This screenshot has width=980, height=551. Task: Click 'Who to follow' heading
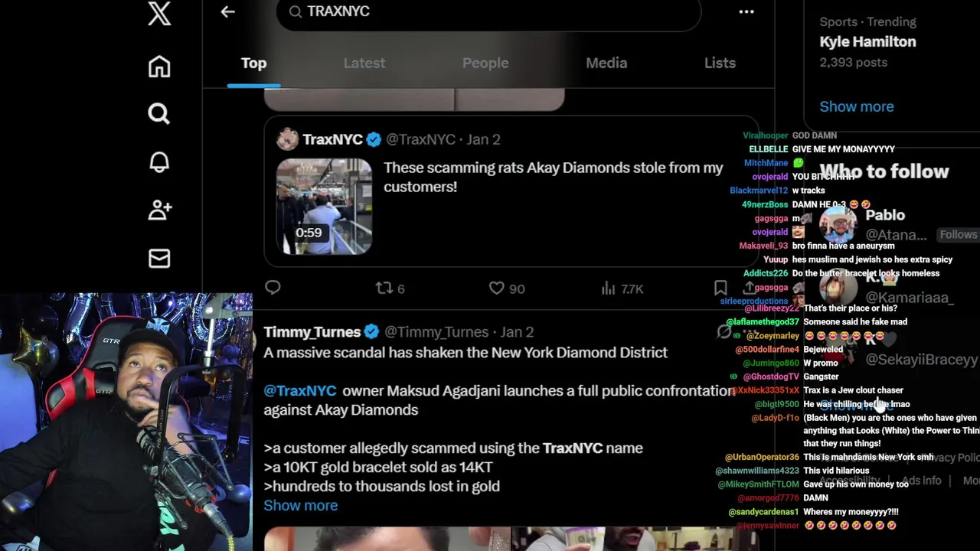(884, 171)
